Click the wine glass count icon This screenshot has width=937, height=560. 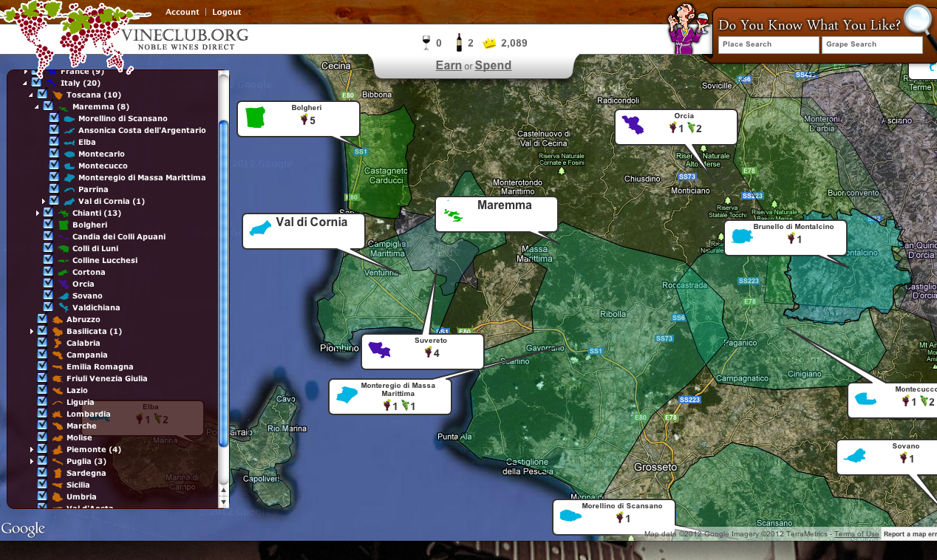pos(426,43)
